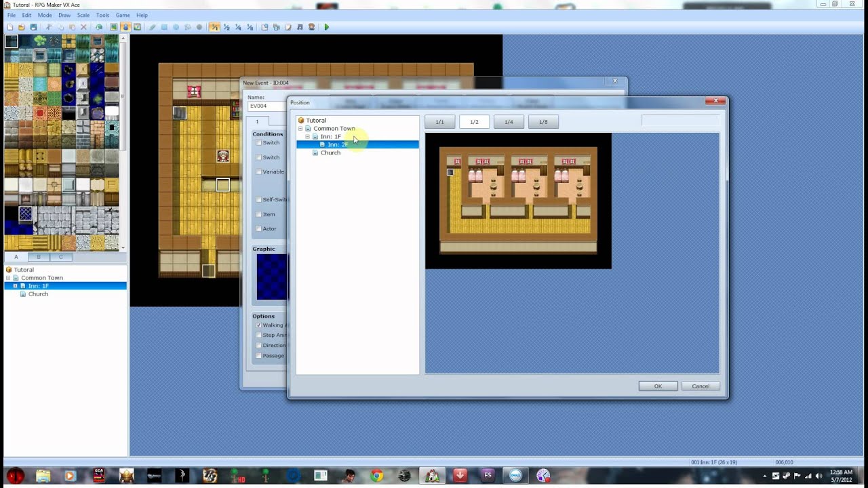
Task: Select the Event mode toolbar icon
Action: click(x=125, y=27)
